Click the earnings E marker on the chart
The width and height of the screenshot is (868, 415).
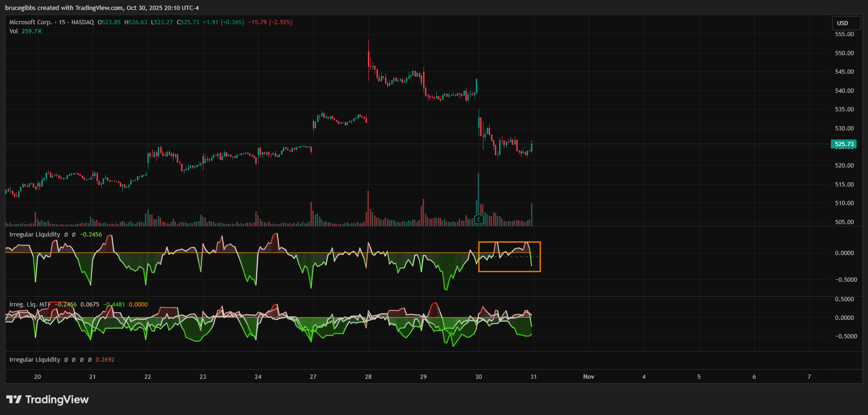pos(479,219)
